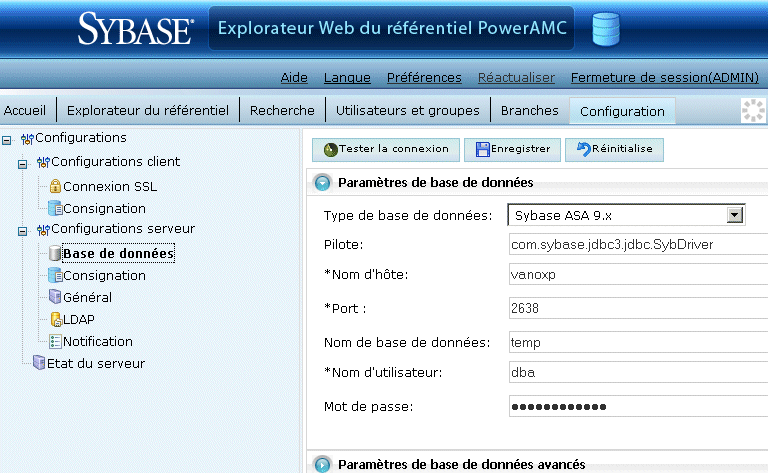
Task: Select the LDAP tree item
Action: [x=79, y=319]
